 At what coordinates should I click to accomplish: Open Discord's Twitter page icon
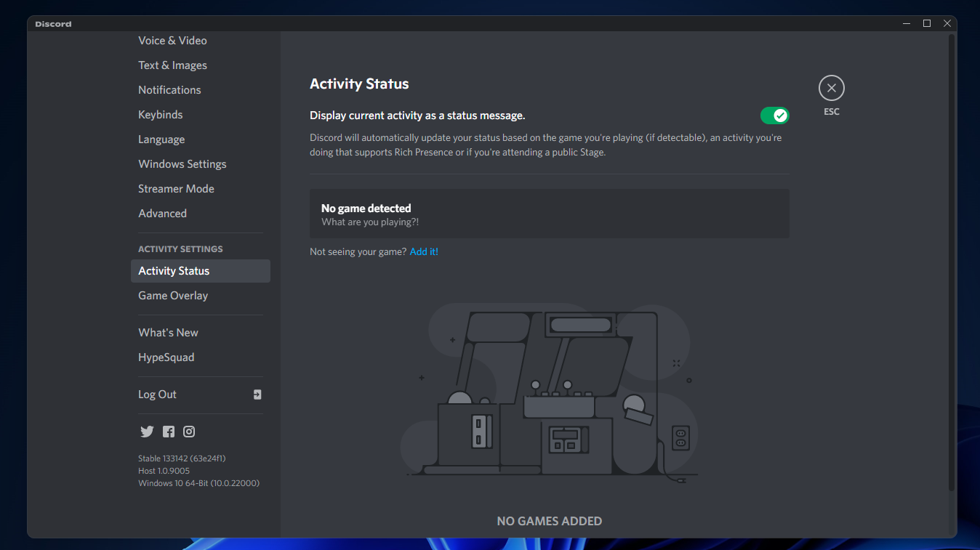pyautogui.click(x=147, y=432)
